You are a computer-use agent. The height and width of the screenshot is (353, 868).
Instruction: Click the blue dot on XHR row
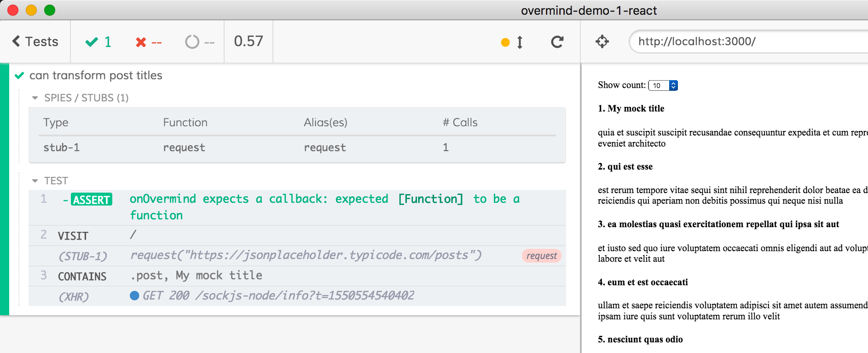coord(134,295)
